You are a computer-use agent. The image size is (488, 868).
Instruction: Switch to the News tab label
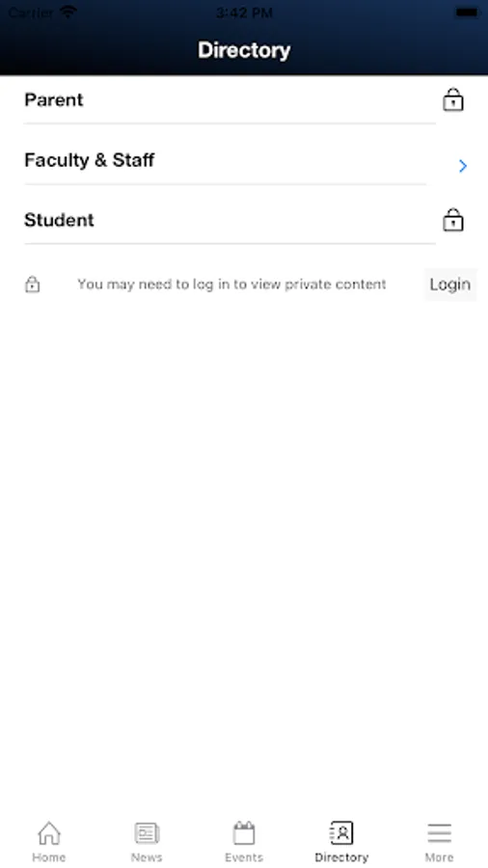click(x=147, y=857)
